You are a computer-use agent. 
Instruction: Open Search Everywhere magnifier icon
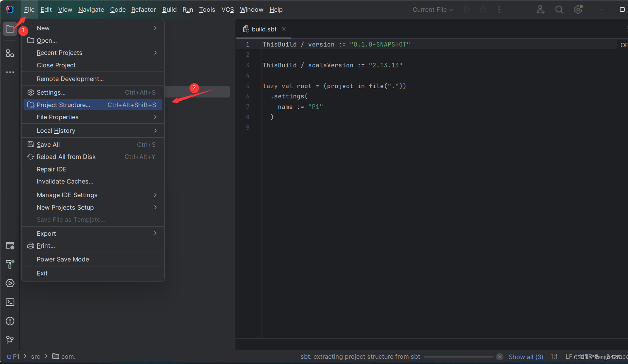tap(559, 9)
